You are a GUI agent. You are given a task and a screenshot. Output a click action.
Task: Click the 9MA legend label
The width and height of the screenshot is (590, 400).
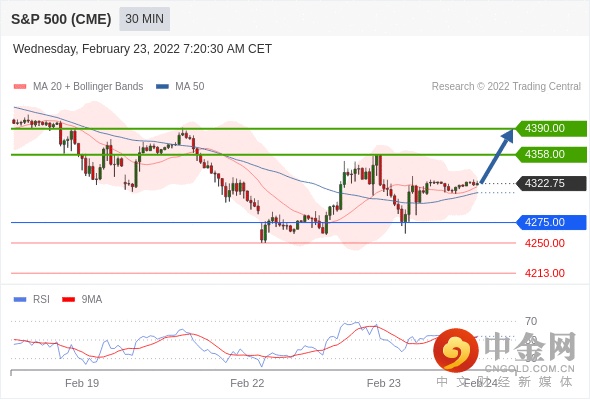pyautogui.click(x=92, y=300)
